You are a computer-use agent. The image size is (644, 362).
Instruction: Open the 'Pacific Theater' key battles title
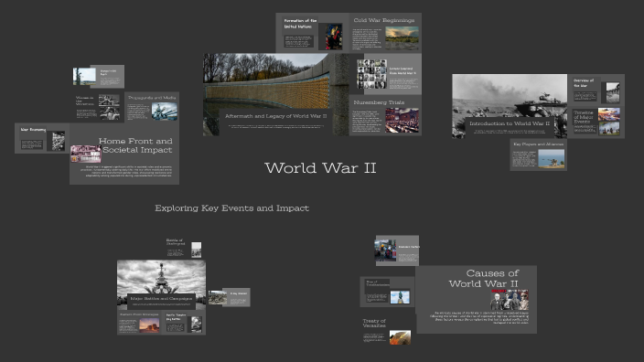[176, 317]
